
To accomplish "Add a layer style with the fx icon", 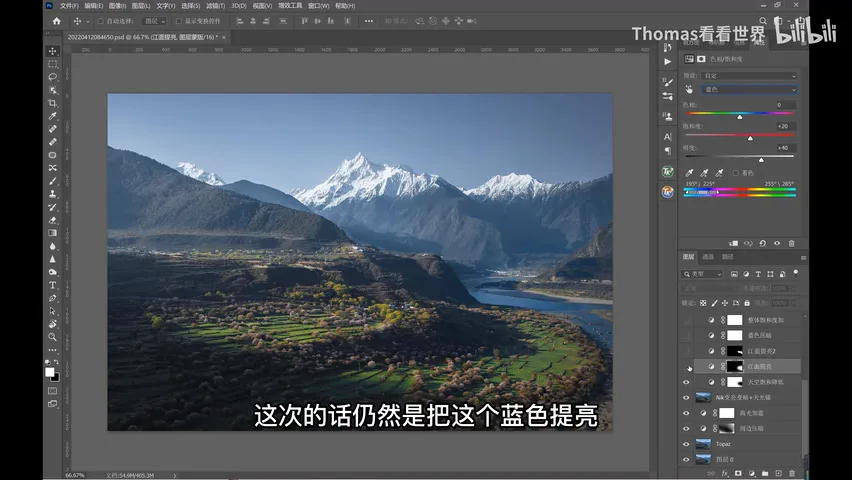I will (724, 473).
